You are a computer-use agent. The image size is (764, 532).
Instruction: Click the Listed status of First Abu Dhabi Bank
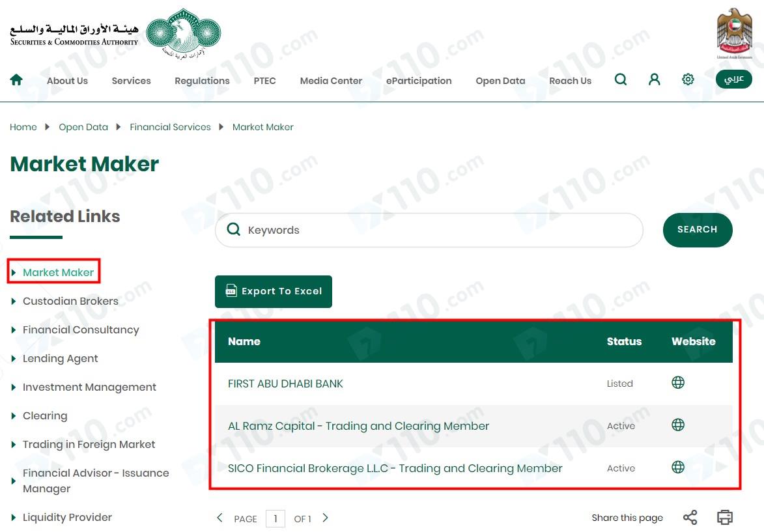coord(619,384)
